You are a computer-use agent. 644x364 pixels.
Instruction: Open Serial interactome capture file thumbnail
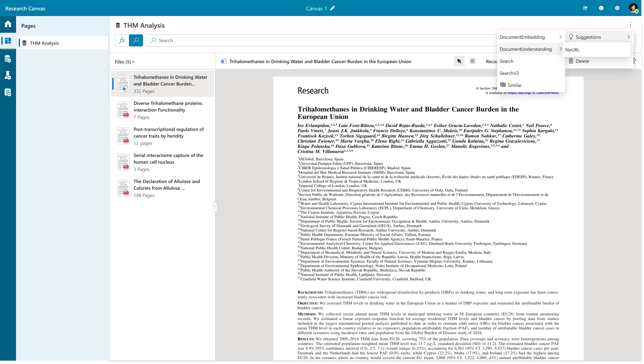124,162
